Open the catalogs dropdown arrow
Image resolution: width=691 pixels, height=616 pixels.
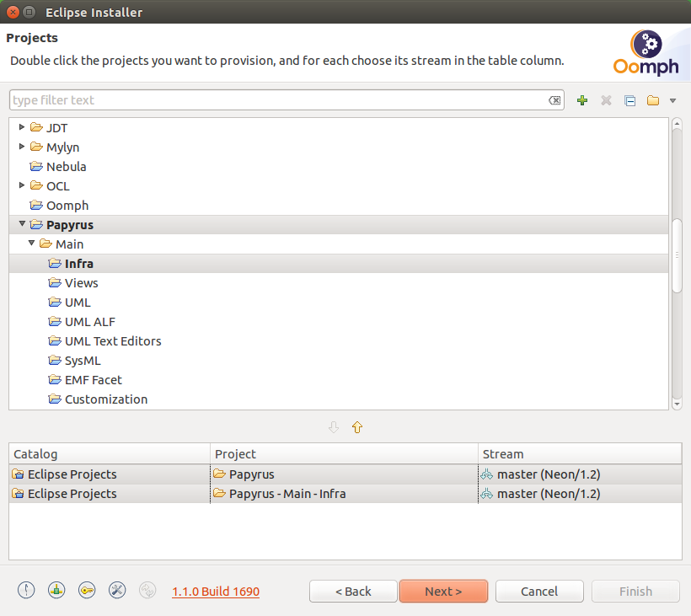(x=672, y=101)
